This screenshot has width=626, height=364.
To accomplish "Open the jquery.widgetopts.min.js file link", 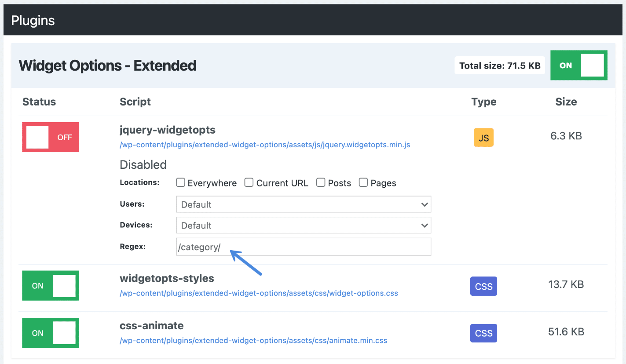I will 264,145.
